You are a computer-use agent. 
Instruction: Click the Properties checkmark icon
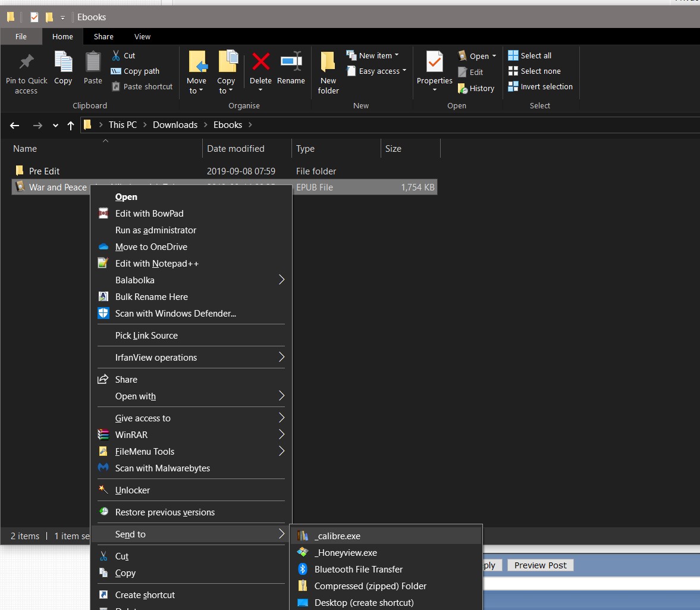coord(434,62)
